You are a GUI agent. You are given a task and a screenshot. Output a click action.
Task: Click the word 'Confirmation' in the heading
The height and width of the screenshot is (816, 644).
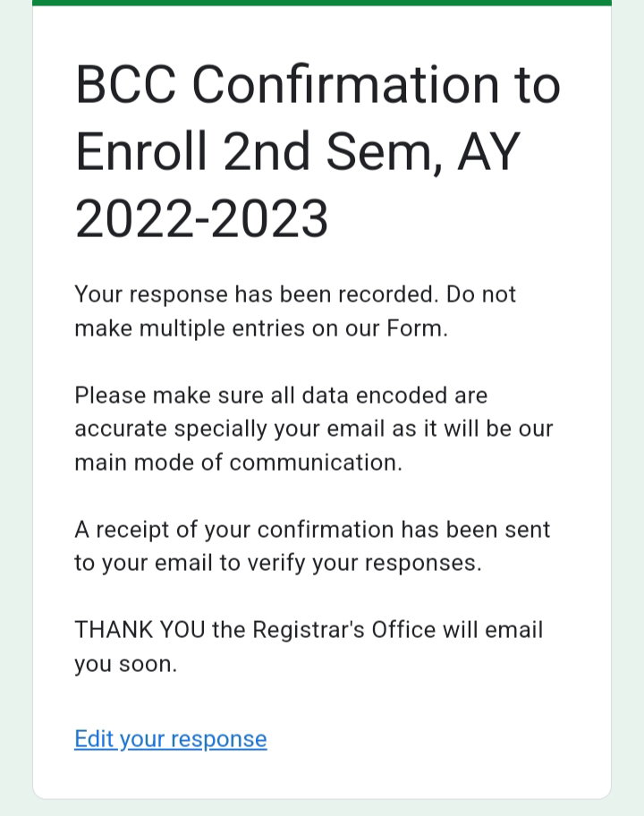(345, 84)
